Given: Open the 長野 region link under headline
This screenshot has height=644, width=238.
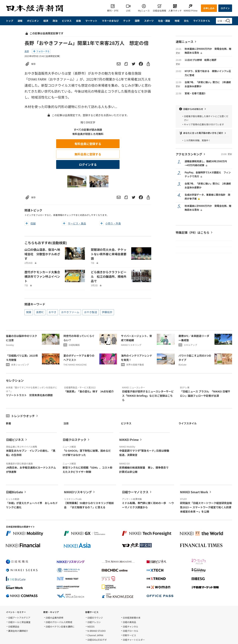Looking at the screenshot, I should coord(27,51).
